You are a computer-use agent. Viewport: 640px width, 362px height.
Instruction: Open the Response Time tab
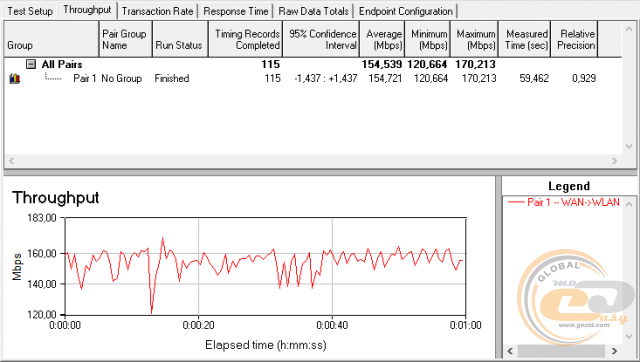(x=236, y=11)
